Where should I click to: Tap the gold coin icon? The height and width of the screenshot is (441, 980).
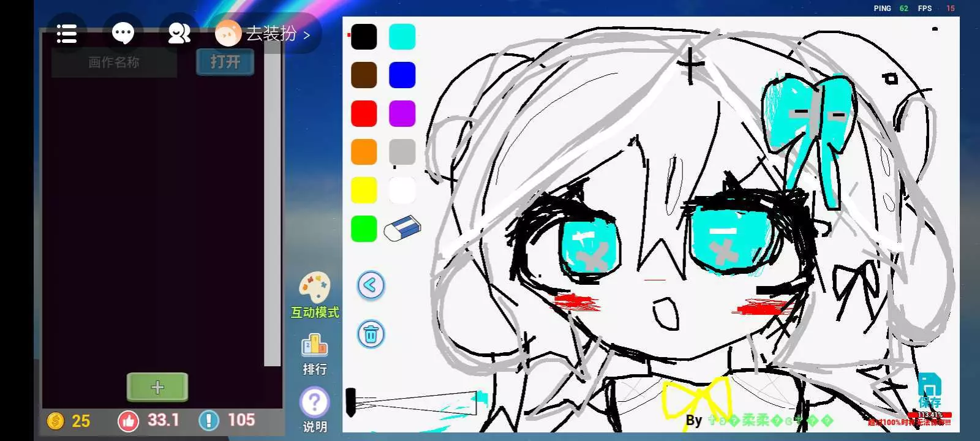pyautogui.click(x=55, y=421)
